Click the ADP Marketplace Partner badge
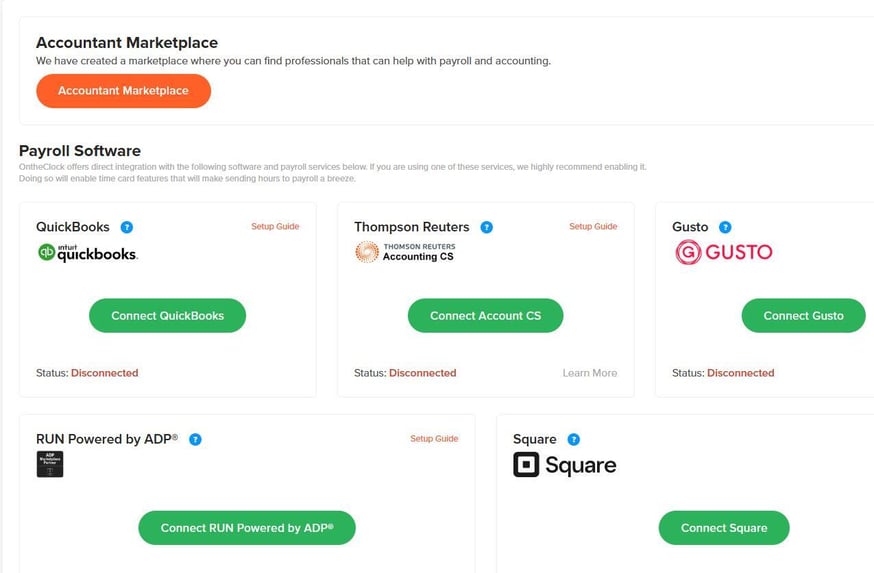 (50, 464)
